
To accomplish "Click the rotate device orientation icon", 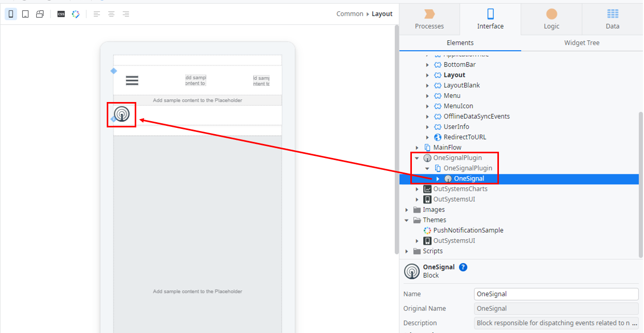I will coord(40,14).
